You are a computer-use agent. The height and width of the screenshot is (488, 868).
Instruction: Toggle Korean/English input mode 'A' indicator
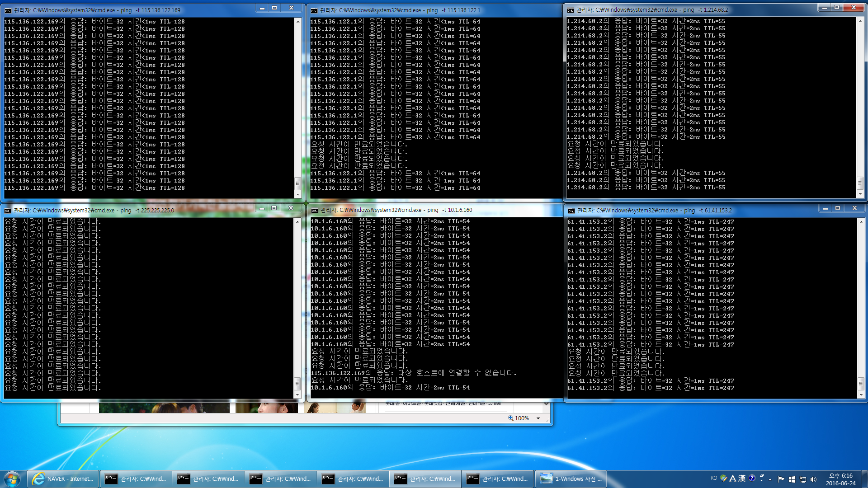pos(733,478)
